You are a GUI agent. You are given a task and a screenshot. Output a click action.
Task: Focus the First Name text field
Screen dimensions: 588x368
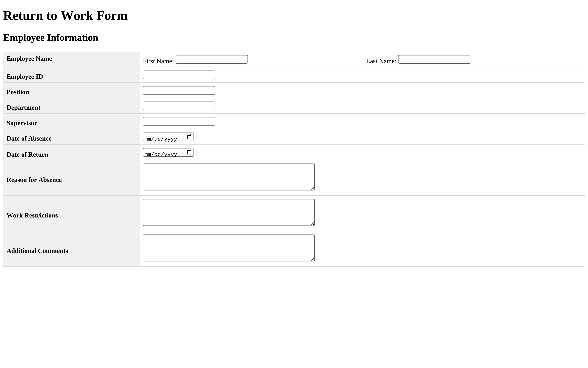point(211,59)
